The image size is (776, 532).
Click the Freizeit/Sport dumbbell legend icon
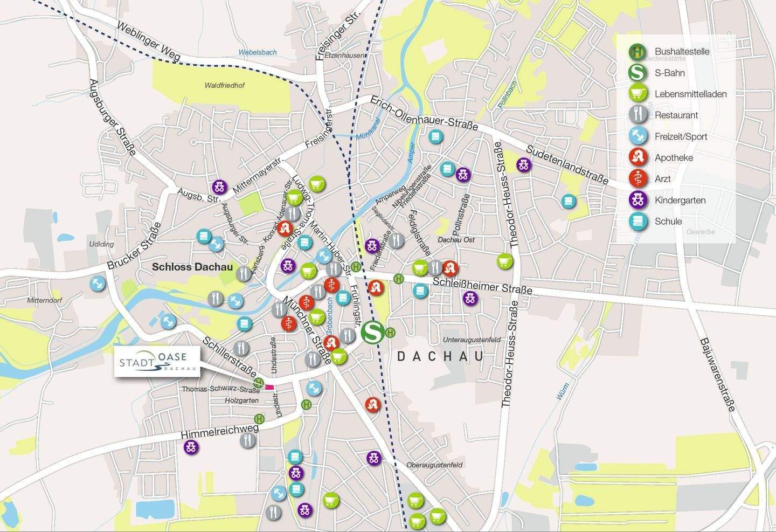[638, 136]
